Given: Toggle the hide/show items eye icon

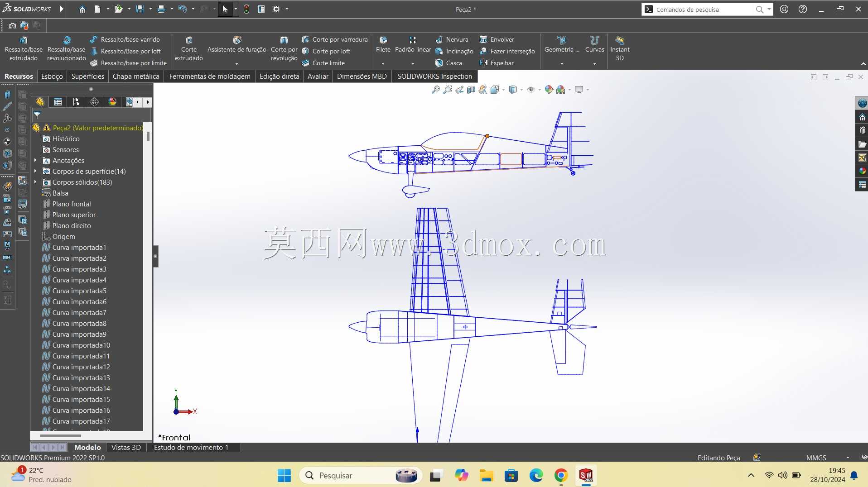Looking at the screenshot, I should (x=531, y=90).
